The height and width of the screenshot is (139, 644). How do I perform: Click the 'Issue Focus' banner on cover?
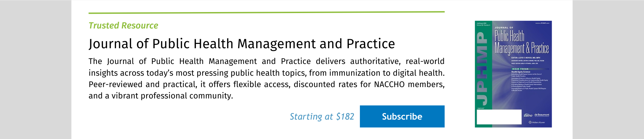coord(521,69)
